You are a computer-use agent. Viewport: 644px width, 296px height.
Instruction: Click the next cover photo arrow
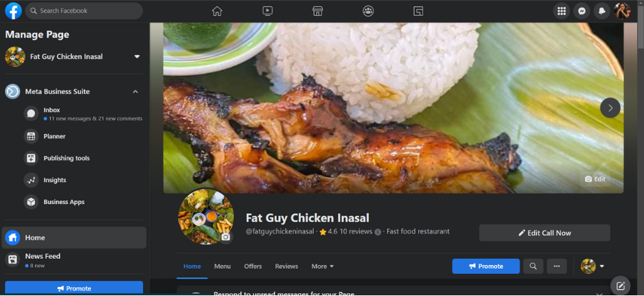(610, 108)
